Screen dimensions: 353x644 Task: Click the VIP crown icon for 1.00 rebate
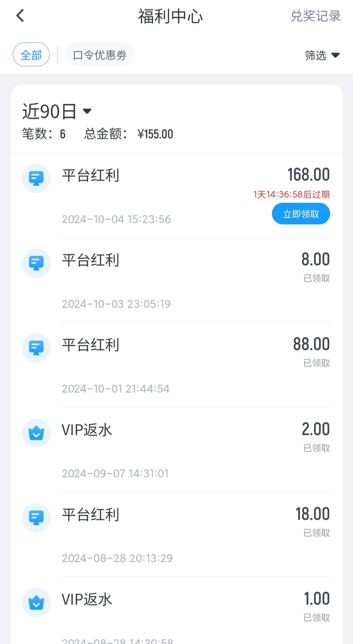[36, 602]
